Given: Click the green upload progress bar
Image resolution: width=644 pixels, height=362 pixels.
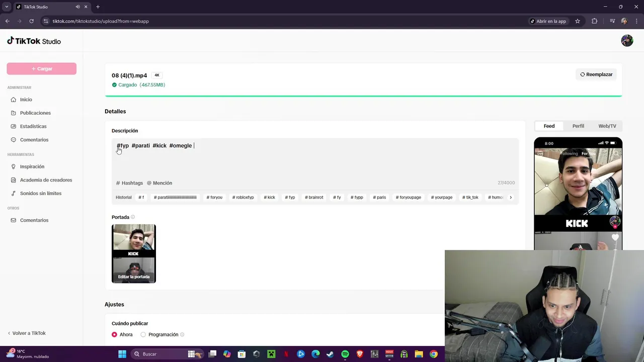Looking at the screenshot, I should click(363, 96).
